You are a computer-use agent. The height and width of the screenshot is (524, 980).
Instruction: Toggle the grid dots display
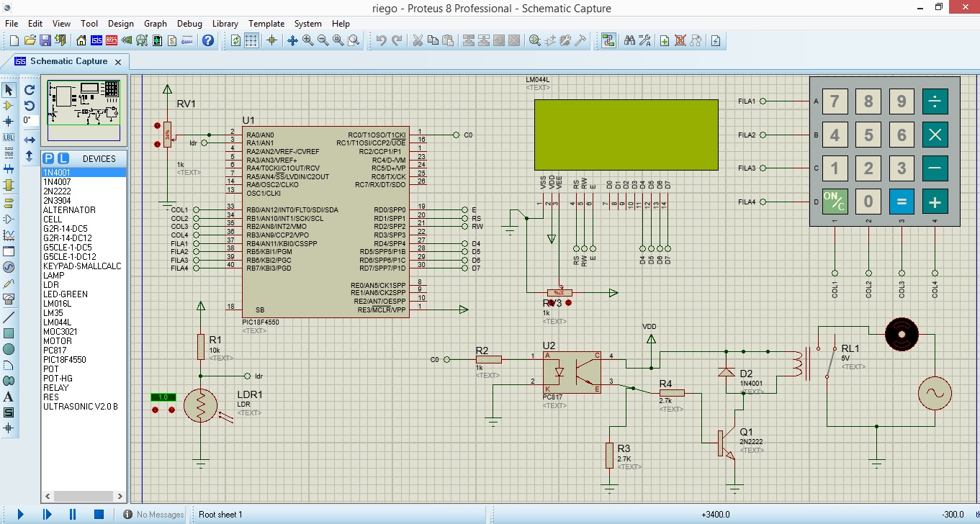click(x=251, y=40)
